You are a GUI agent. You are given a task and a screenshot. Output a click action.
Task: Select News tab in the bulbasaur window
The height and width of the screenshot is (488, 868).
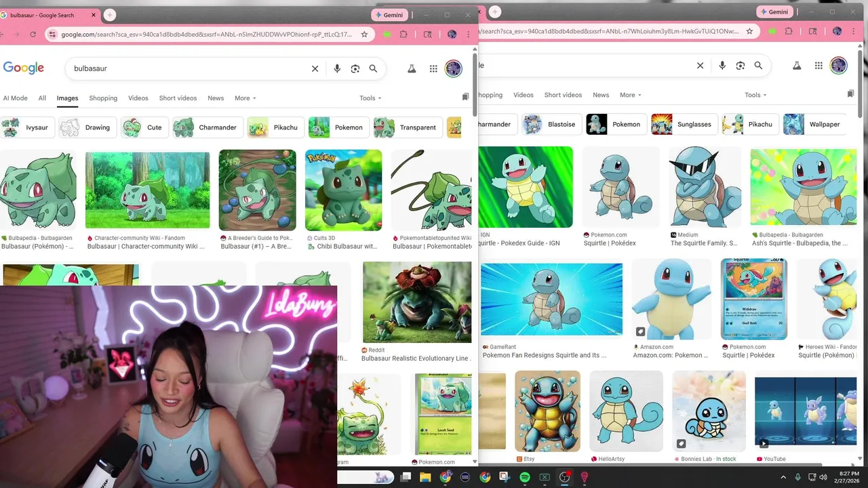click(x=216, y=98)
